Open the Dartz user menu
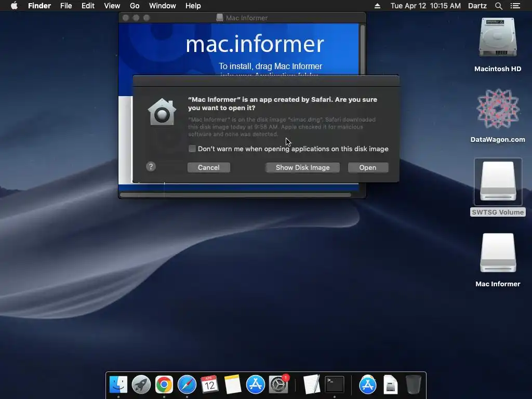 pos(477,6)
